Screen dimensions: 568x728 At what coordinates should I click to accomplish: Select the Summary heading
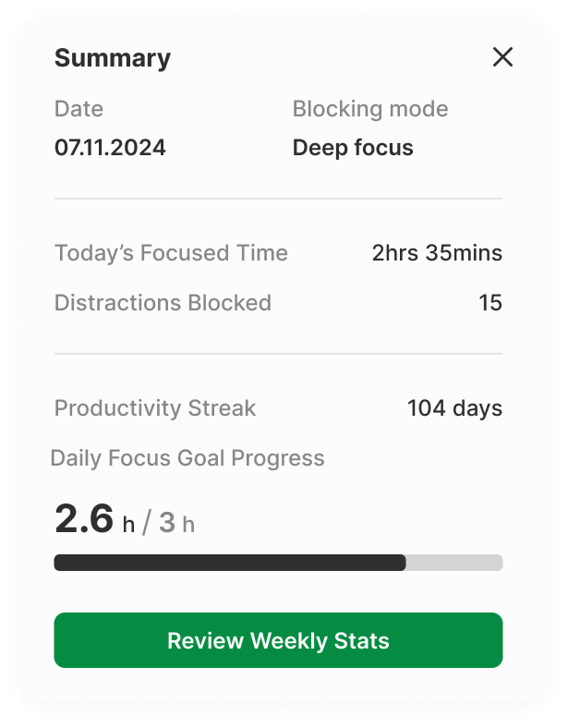tap(113, 58)
